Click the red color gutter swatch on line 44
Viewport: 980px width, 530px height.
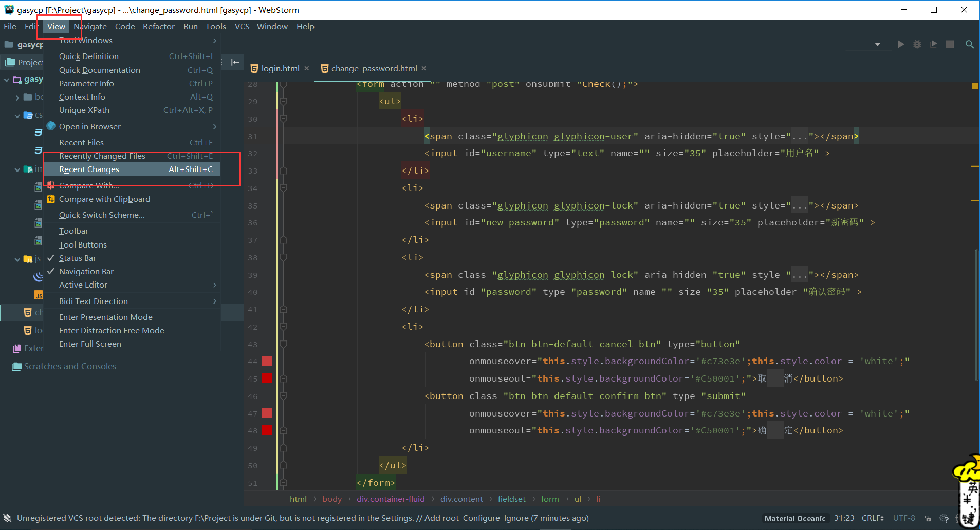point(267,361)
